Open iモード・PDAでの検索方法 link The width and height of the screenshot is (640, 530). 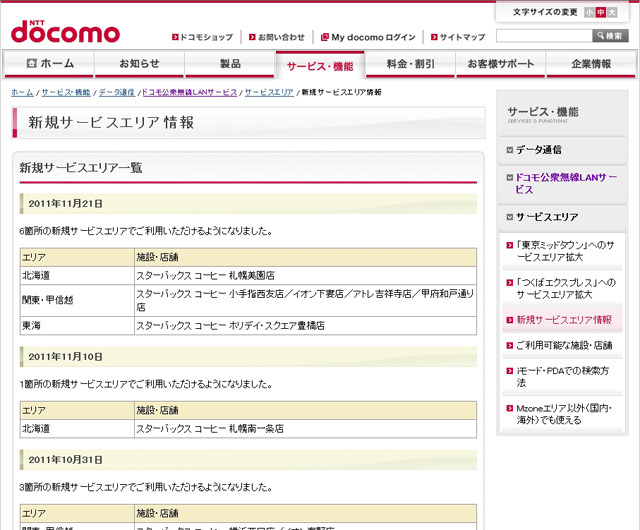pyautogui.click(x=562, y=376)
